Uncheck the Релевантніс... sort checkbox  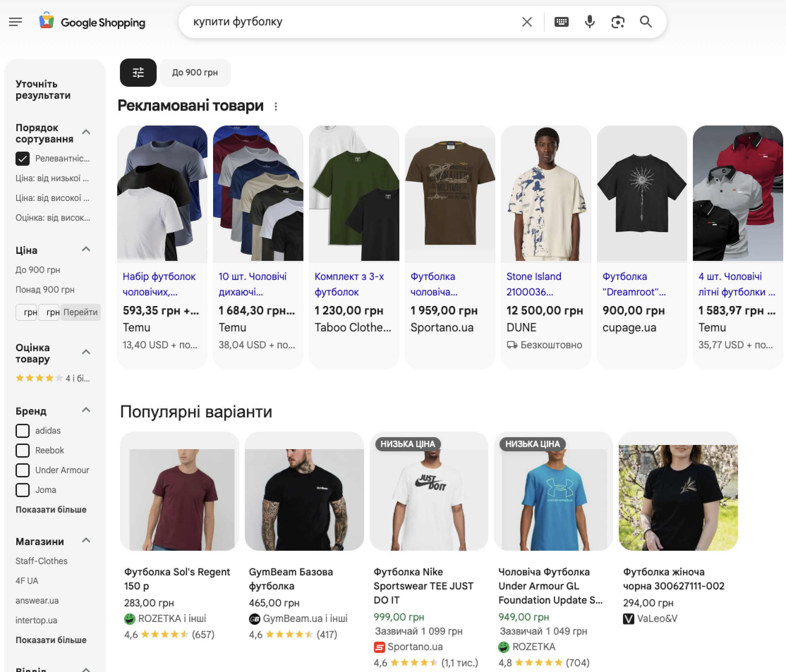(22, 159)
